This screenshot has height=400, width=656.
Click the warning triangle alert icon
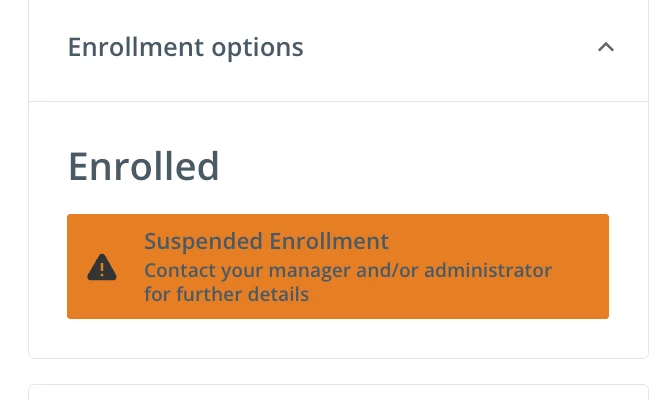point(102,267)
